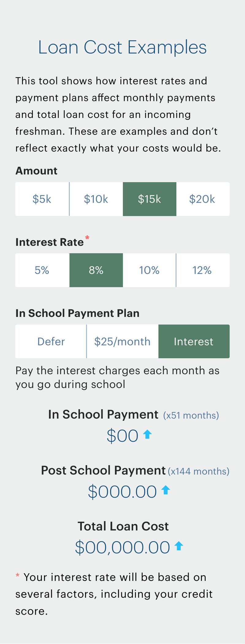The height and width of the screenshot is (644, 245).
Task: Click the x144 months label
Action: point(198,471)
